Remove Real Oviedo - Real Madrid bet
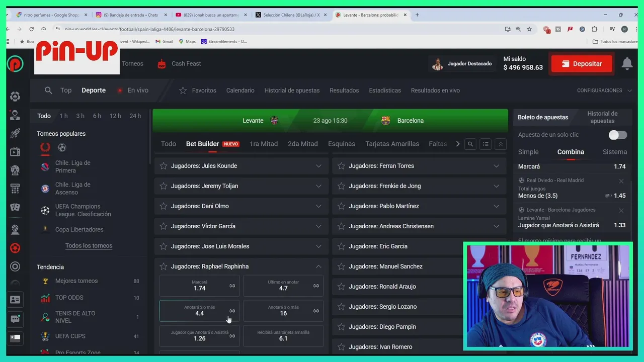Viewport: 644px width, 362px height. (621, 181)
